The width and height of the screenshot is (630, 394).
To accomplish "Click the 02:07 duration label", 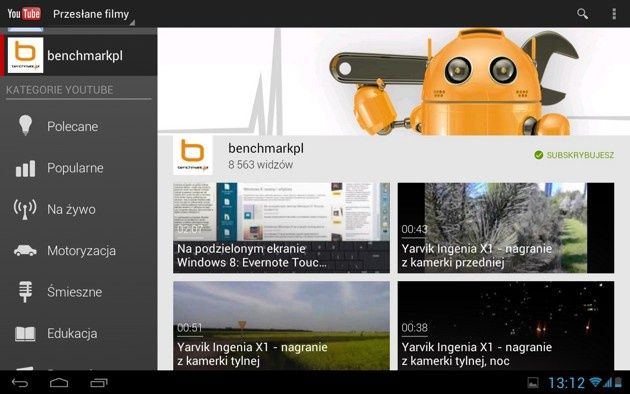I will 190,229.
